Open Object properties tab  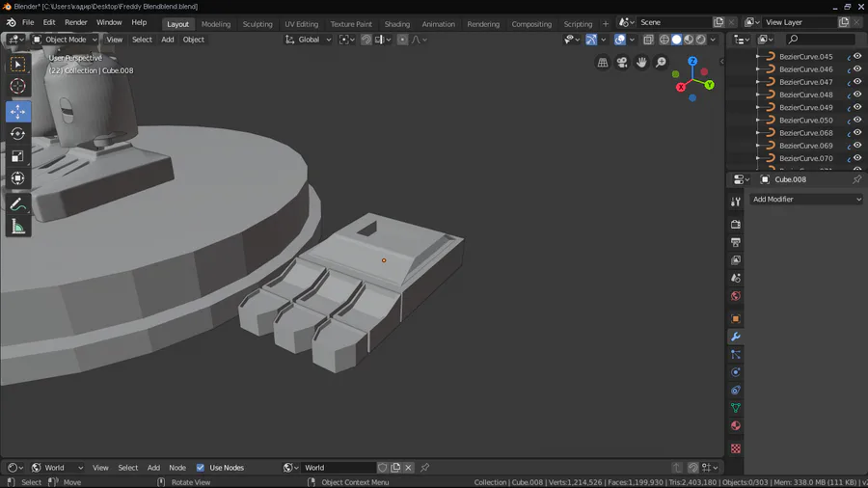point(736,318)
